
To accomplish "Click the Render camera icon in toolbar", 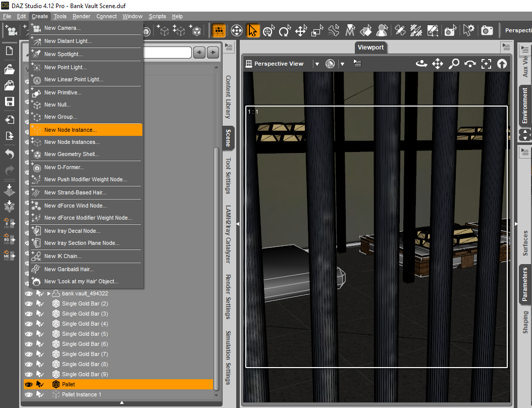I will pyautogui.click(x=487, y=30).
